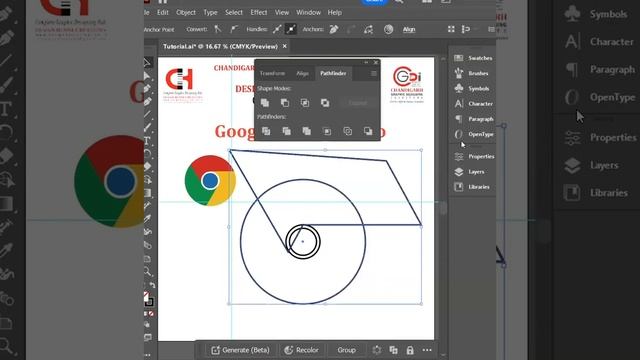Click the Chrome logo artwork on canvas
Image resolution: width=640 pixels, height=360 pixels.
210,180
